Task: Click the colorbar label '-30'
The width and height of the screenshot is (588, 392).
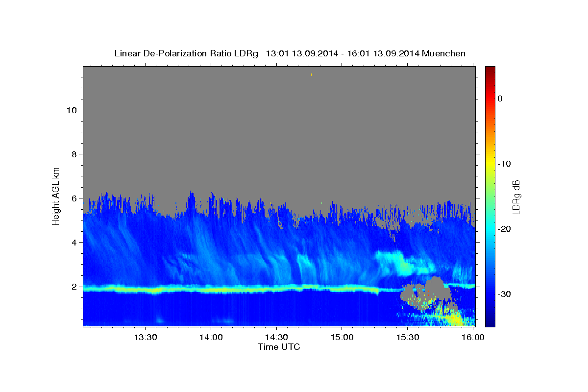Action: tap(505, 294)
